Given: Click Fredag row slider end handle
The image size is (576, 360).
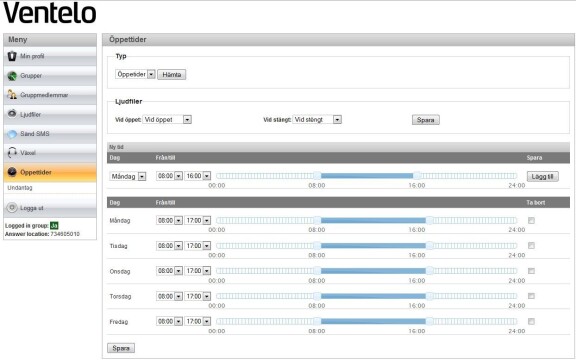Looking at the screenshot, I should click(x=429, y=321).
